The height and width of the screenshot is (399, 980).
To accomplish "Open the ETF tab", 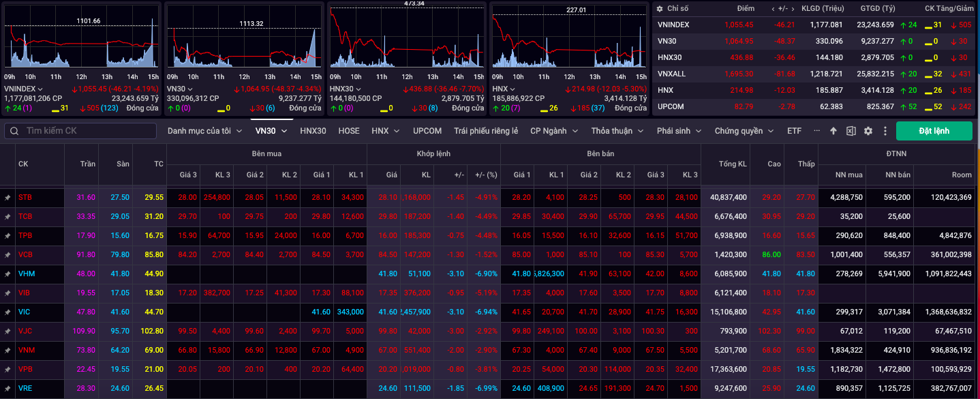I will (x=794, y=131).
